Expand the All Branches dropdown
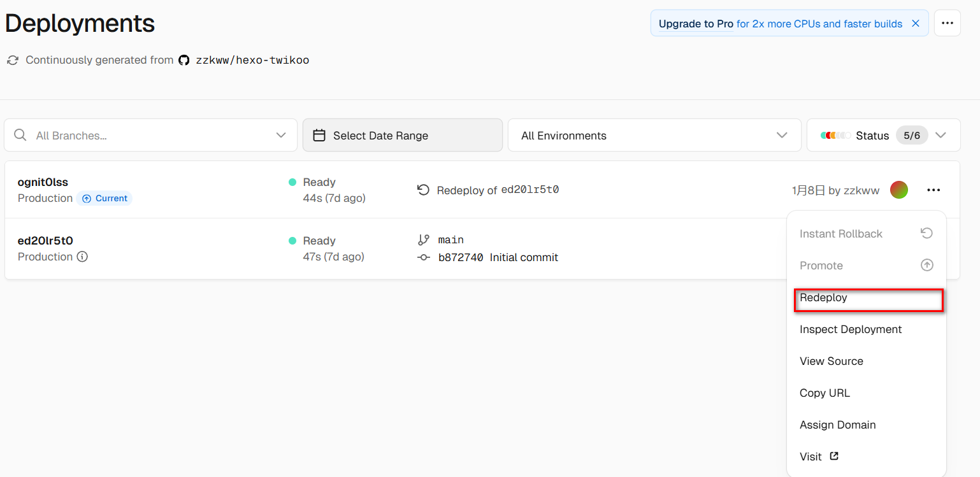 pyautogui.click(x=280, y=135)
